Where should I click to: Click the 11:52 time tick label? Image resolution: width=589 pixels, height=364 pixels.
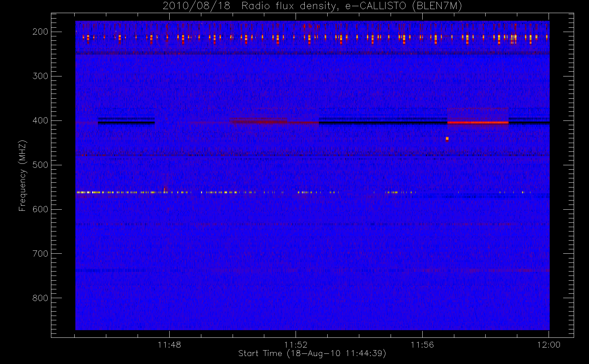[x=296, y=345]
